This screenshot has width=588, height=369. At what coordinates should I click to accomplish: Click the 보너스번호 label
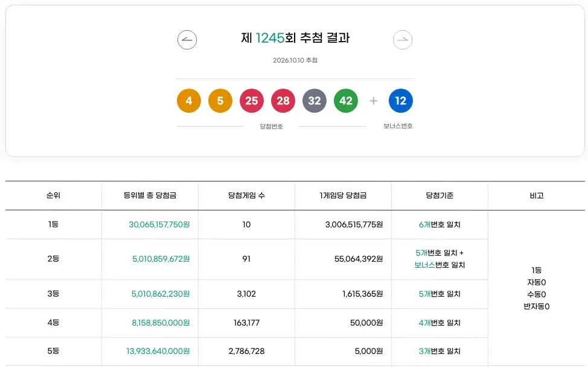coord(398,126)
